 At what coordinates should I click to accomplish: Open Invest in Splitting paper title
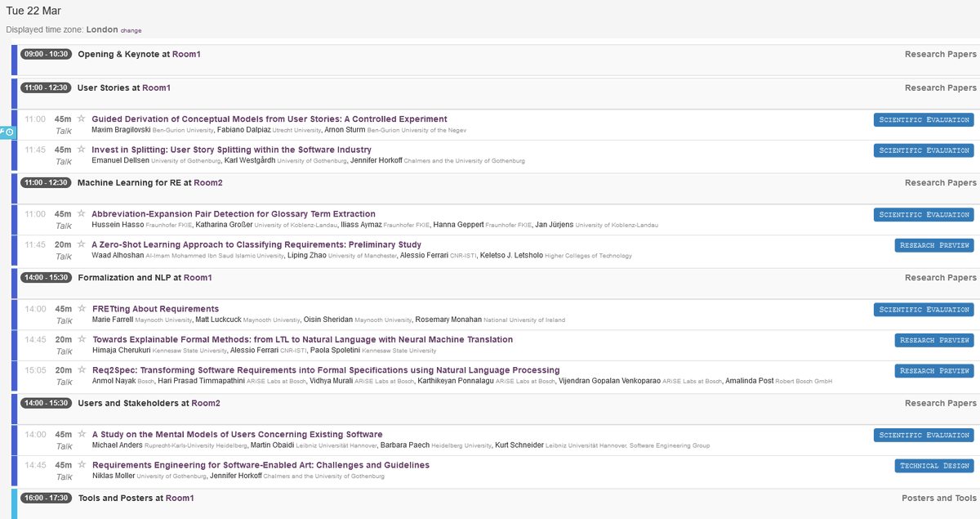click(231, 150)
